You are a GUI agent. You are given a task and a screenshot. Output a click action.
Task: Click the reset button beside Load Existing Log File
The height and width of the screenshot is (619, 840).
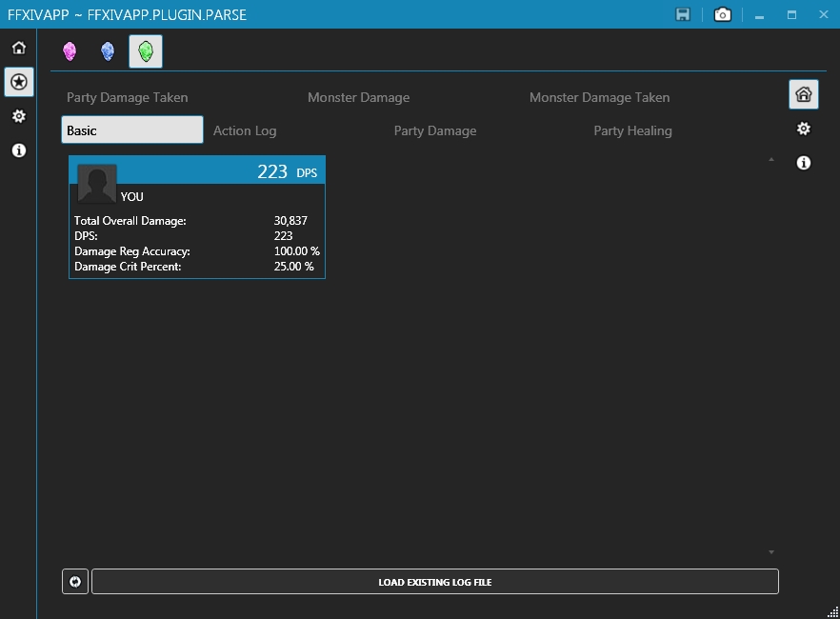[x=75, y=582]
